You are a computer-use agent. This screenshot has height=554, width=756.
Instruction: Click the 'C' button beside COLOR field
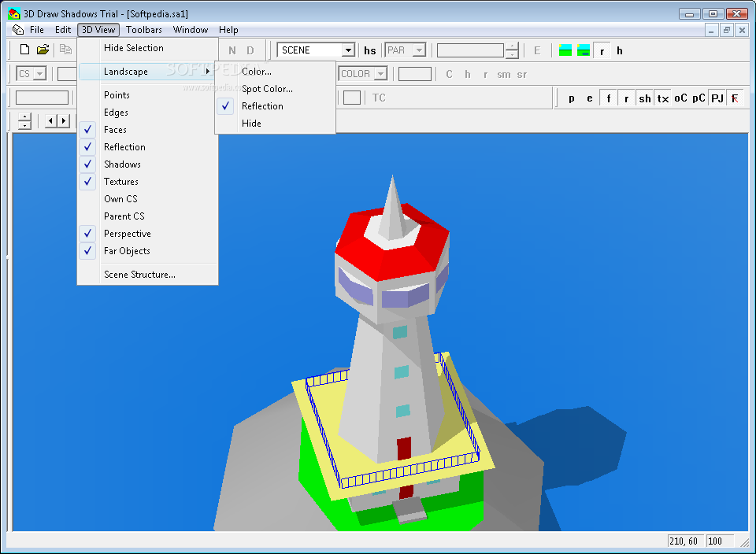pos(449,74)
